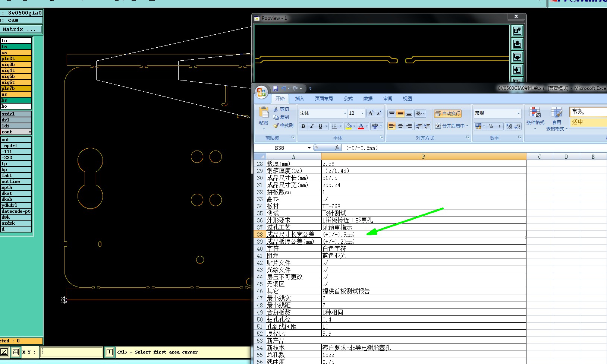
Task: Switch to the 插入 (Insert) tab
Action: pos(300,99)
